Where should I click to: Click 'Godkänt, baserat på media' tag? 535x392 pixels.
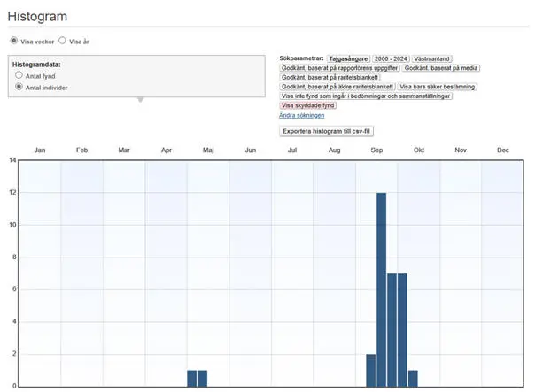click(441, 67)
